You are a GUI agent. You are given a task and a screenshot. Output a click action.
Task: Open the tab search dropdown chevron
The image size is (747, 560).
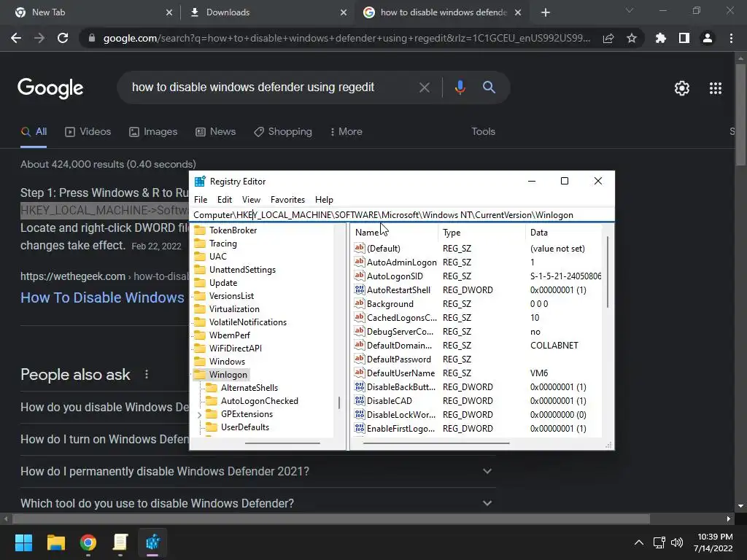pos(630,10)
